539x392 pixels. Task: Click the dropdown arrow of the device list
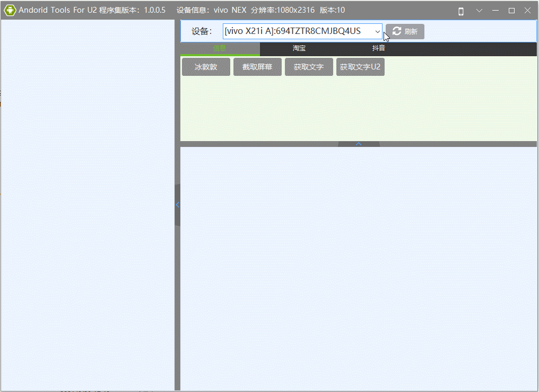tap(377, 32)
